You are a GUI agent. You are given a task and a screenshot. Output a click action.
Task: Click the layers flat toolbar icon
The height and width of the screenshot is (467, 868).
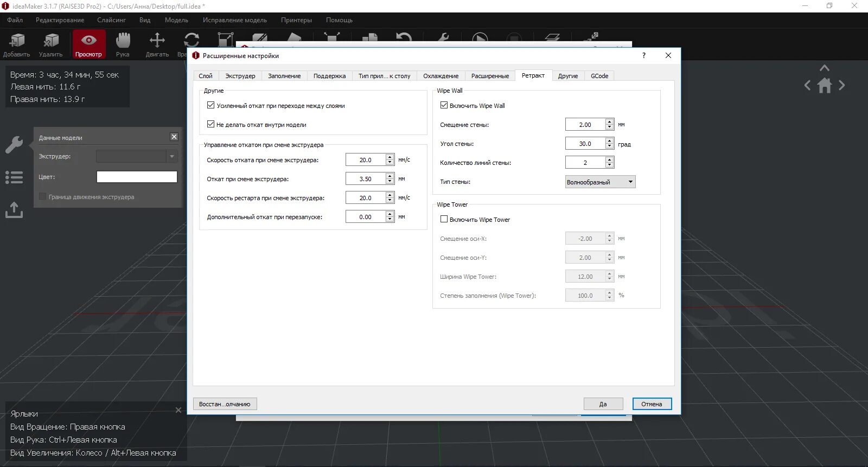(x=552, y=38)
